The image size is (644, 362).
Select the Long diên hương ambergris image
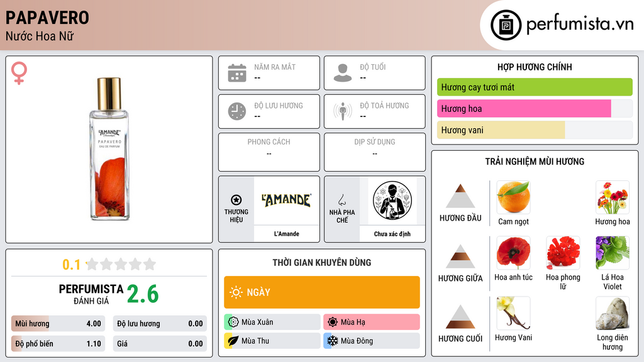tap(613, 313)
